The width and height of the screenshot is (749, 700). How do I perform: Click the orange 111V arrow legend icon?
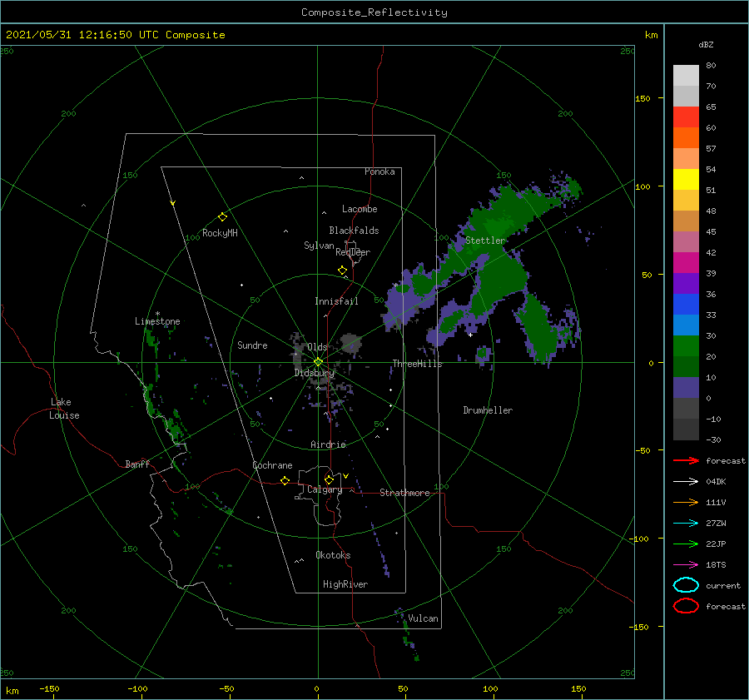[686, 502]
